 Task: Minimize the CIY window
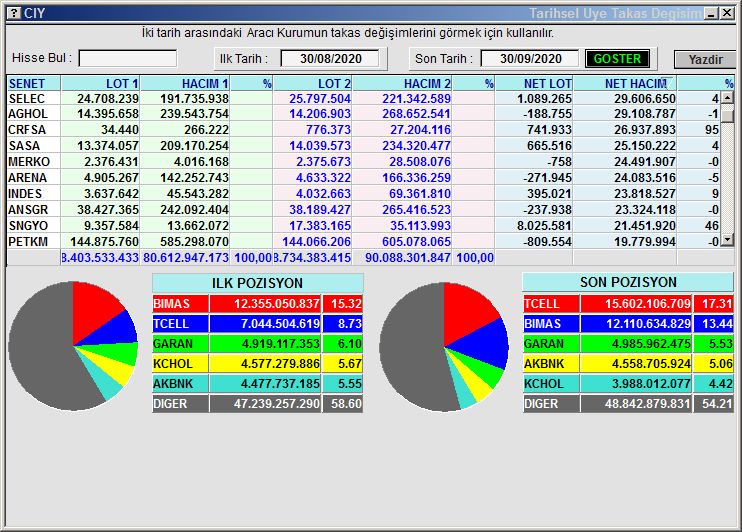coord(711,13)
